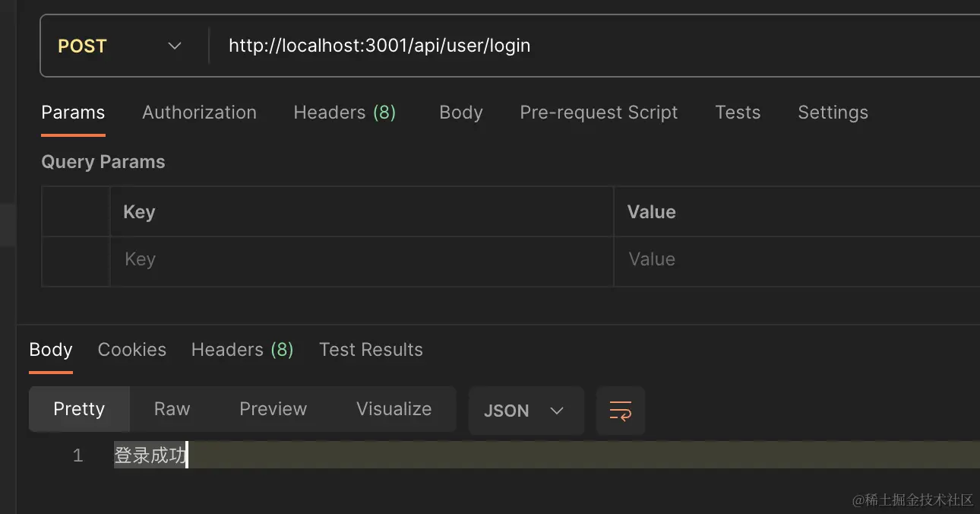Click the query param Key field
Viewport: 980px width, 514px height.
(x=361, y=260)
